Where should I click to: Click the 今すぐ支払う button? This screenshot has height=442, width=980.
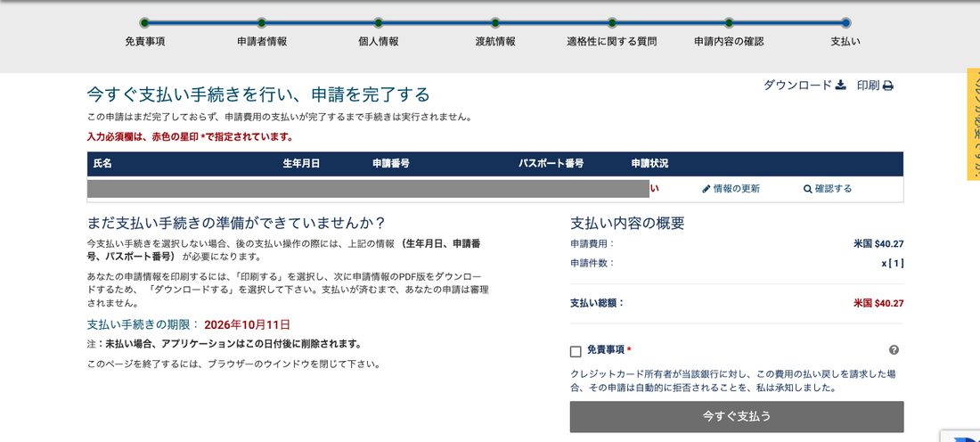click(x=736, y=416)
